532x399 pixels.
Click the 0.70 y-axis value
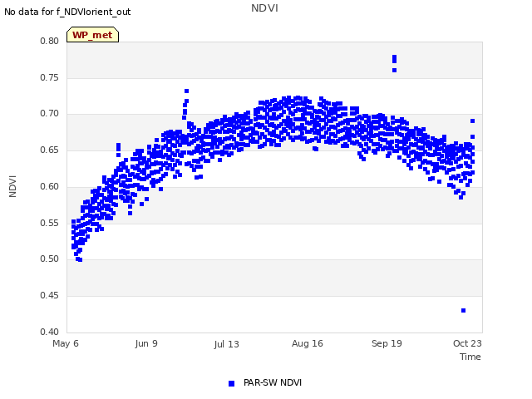50,114
